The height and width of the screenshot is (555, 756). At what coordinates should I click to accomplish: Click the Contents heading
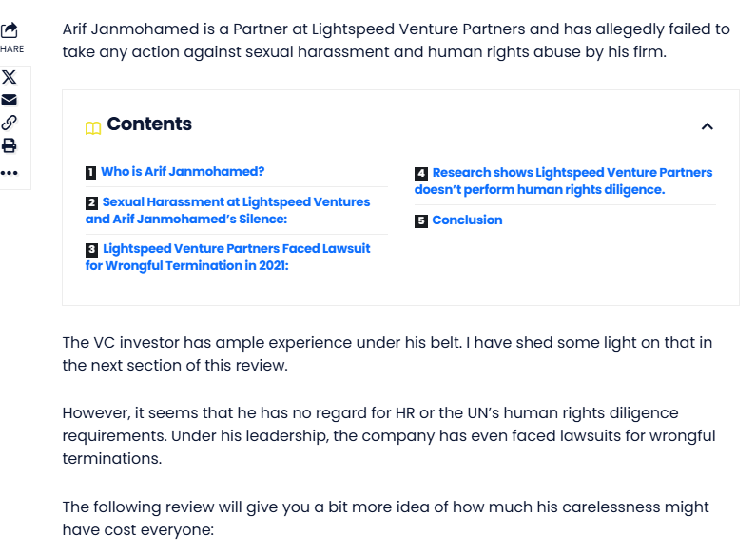click(x=149, y=124)
